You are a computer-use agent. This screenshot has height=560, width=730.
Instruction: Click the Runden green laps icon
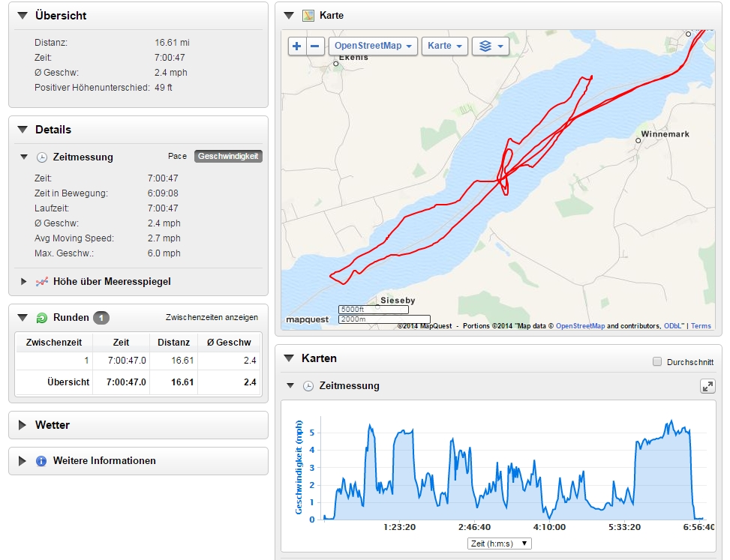pyautogui.click(x=42, y=318)
